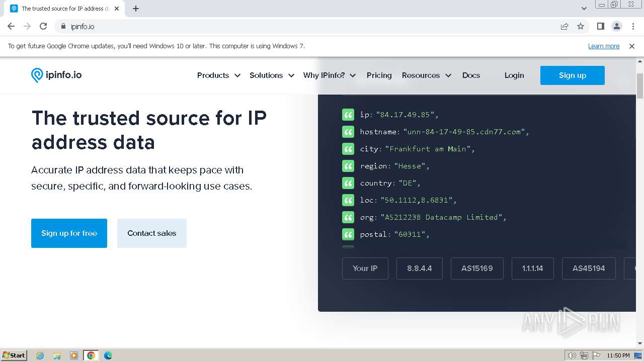Expand the Solutions menu
644x362 pixels.
[x=272, y=75]
